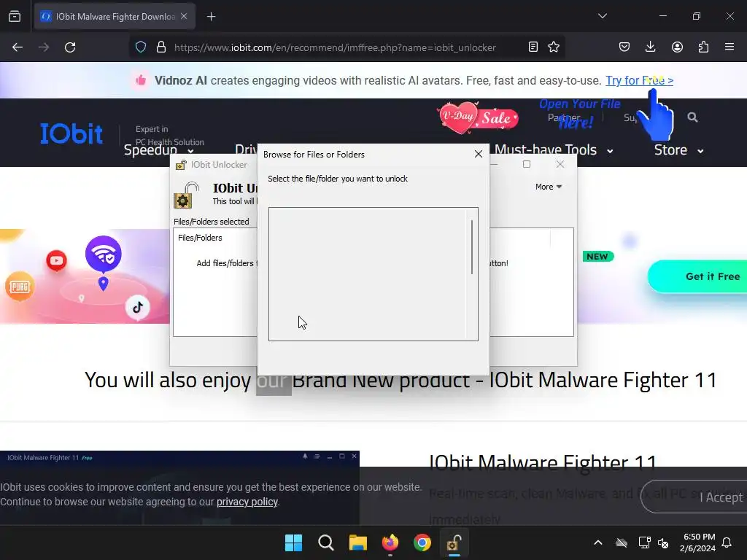Open the Firefox downloads panel
Viewport: 747px width, 560px height.
(x=650, y=47)
